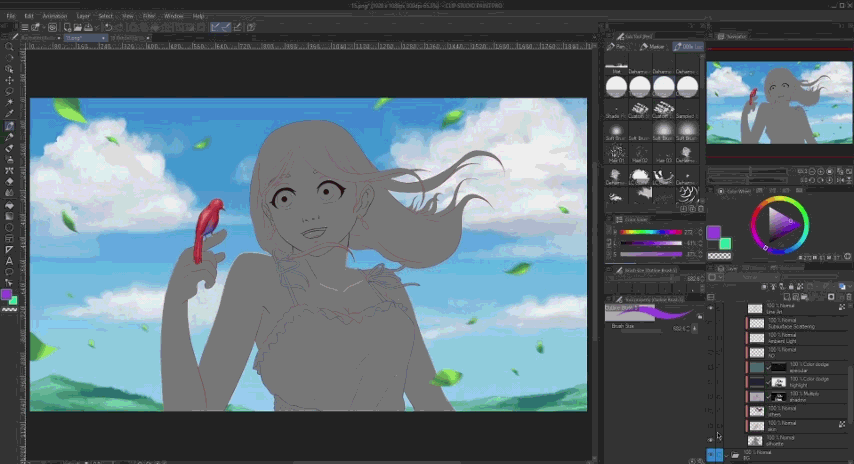
Task: Select the Shade Fit brush preset
Action: pos(616,110)
